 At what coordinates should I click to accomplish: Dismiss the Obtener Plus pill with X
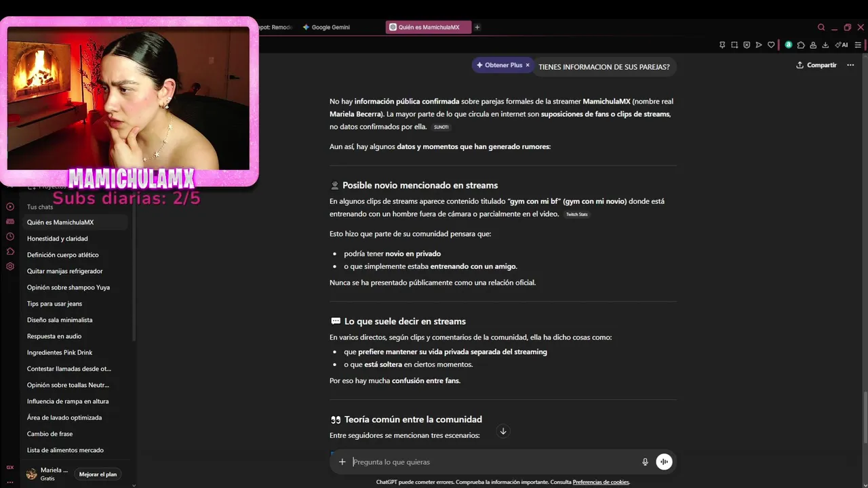click(528, 65)
